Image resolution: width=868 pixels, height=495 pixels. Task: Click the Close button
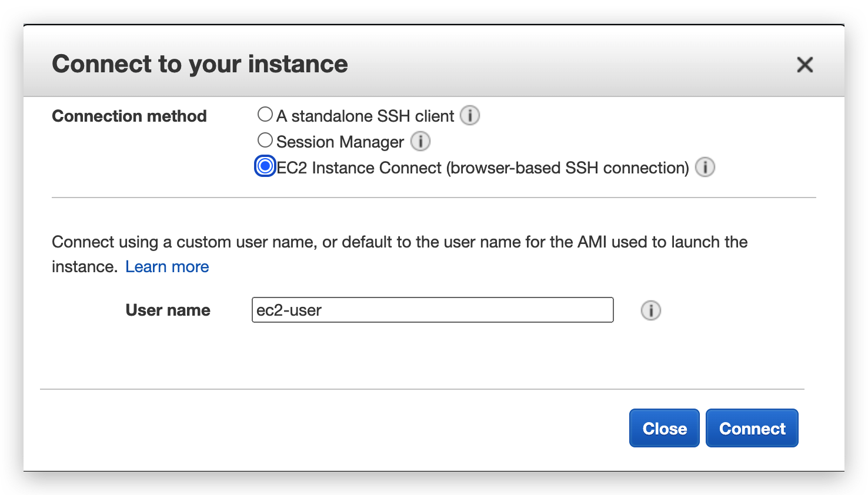(665, 428)
